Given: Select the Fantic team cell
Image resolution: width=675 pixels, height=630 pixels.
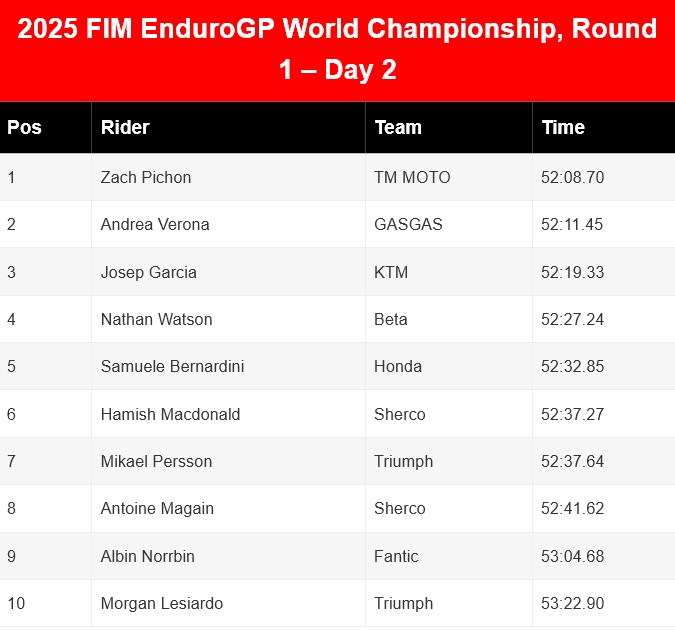Looking at the screenshot, I should tap(396, 556).
